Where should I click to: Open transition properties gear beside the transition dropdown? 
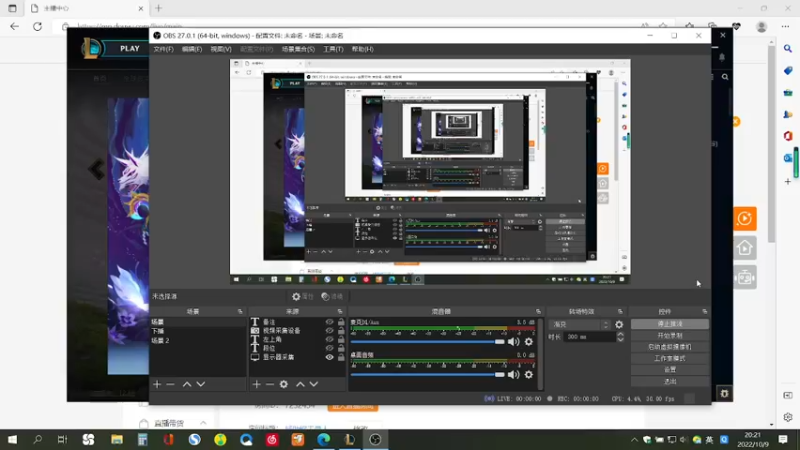tap(619, 324)
